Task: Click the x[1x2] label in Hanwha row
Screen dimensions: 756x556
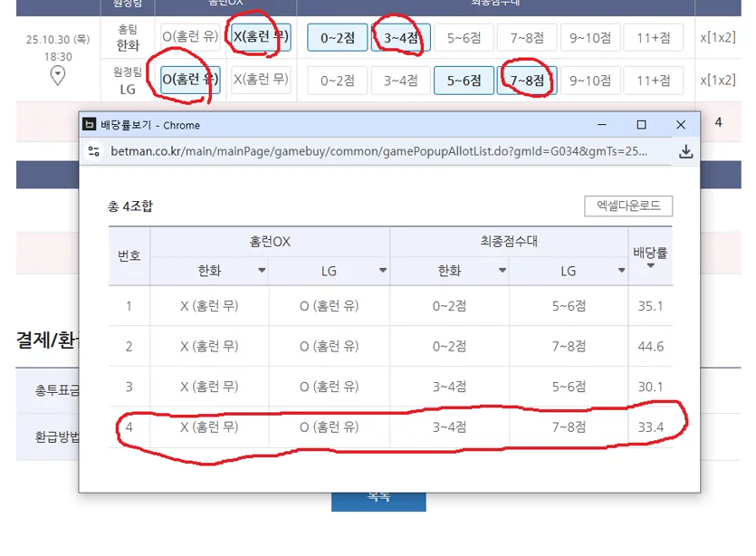Action: point(718,38)
